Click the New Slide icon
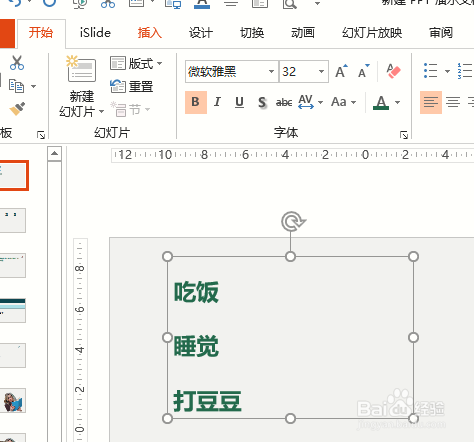The image size is (474, 442). tap(81, 69)
